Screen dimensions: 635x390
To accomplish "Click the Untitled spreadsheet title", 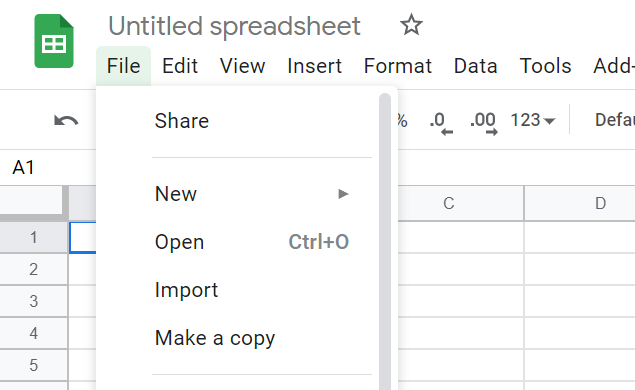I will [234, 26].
